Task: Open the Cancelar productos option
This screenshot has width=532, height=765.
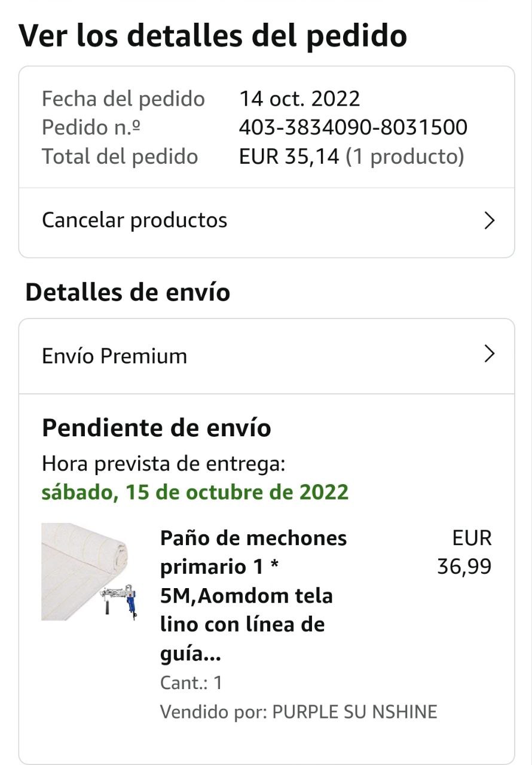Action: point(134,221)
